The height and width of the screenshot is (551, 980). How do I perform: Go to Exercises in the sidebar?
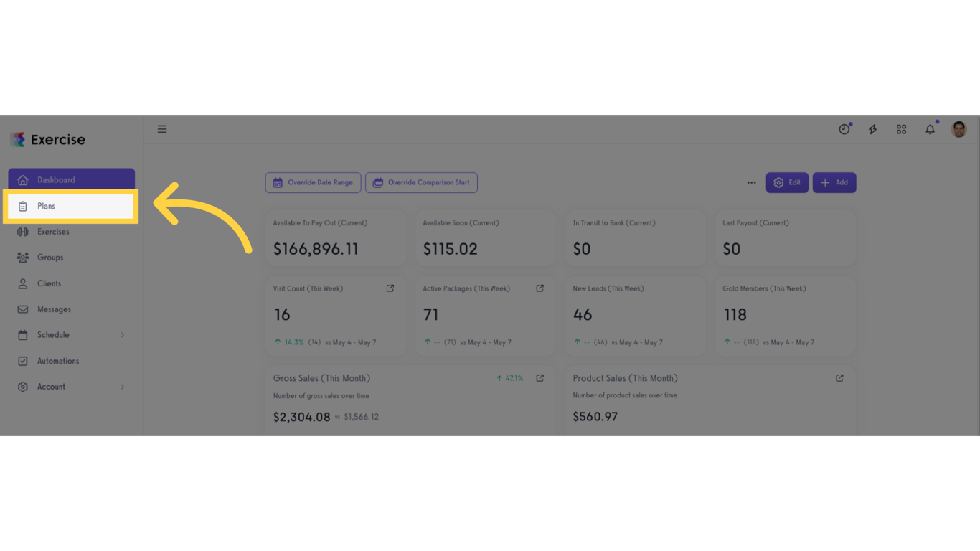pos(53,232)
